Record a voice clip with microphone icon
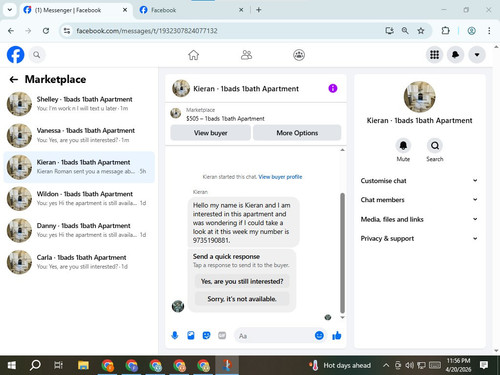The height and width of the screenshot is (375, 500). (x=175, y=335)
